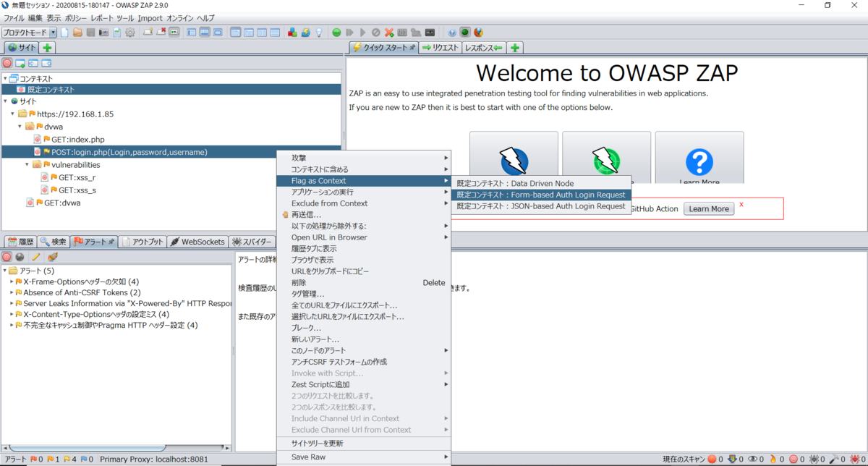This screenshot has height=466, width=868.
Task: Click the Learn More button by GitHub Action
Action: tap(709, 208)
